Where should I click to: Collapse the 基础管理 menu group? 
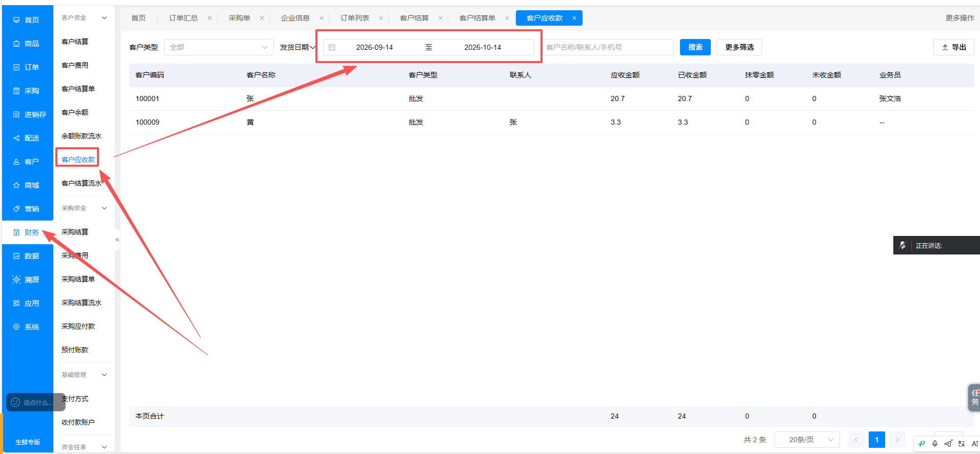tap(105, 375)
